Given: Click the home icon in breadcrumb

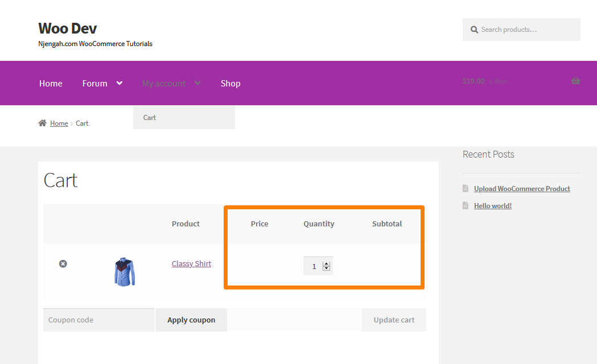Looking at the screenshot, I should 42,123.
